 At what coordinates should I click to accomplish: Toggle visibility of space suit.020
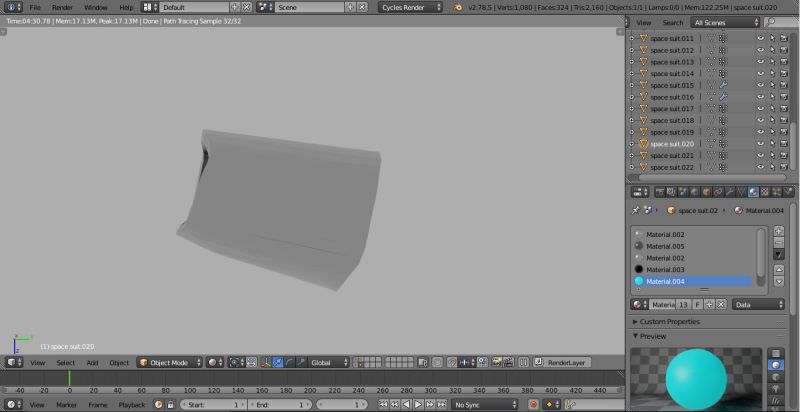pos(761,144)
